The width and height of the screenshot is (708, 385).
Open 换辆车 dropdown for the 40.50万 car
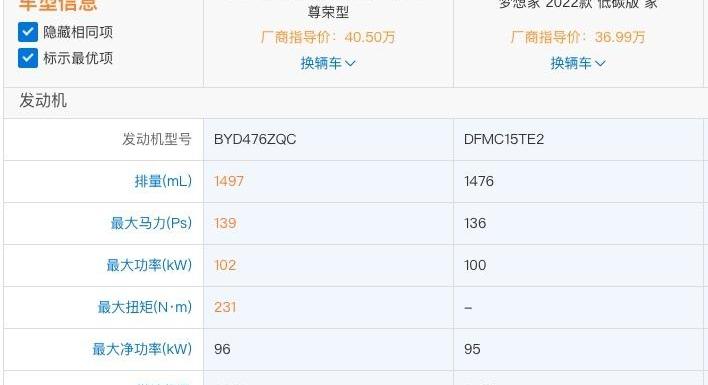coord(328,63)
